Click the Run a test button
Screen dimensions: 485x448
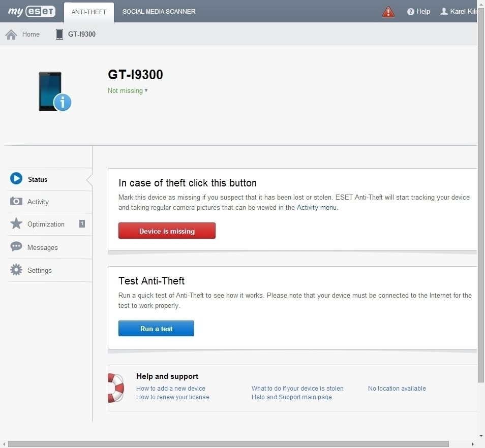click(x=156, y=329)
